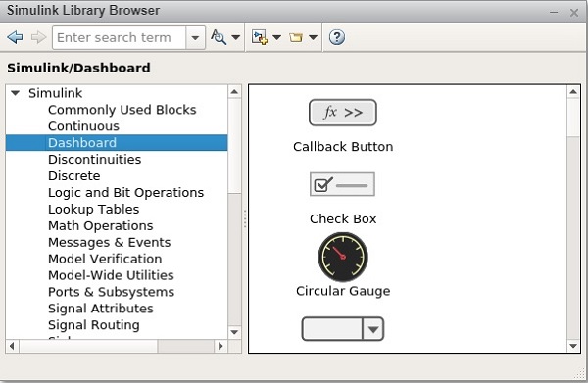Screen dimensions: 588x383
Task: Expand the open folder dropdown arrow
Action: (314, 37)
